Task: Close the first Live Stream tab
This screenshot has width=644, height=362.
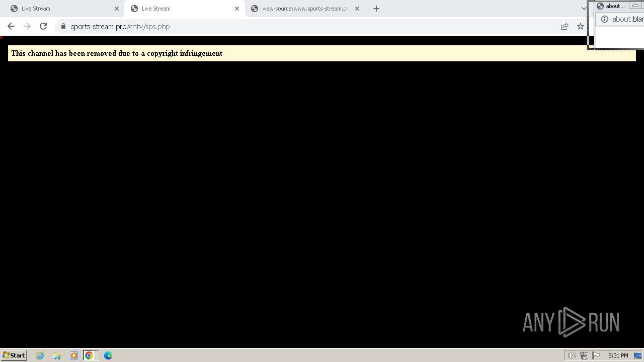Action: click(117, 9)
